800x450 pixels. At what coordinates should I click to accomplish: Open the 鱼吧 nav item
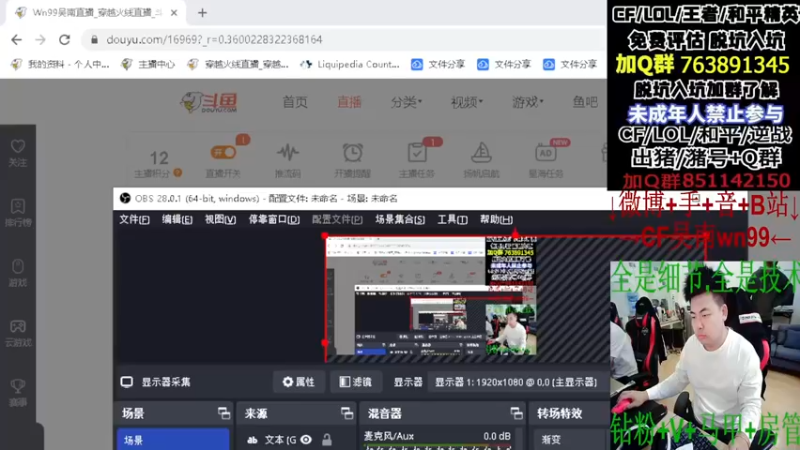585,102
